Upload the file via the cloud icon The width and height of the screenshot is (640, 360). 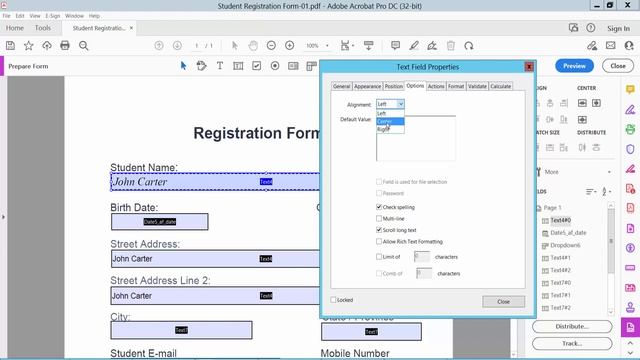pyautogui.click(x=47, y=46)
